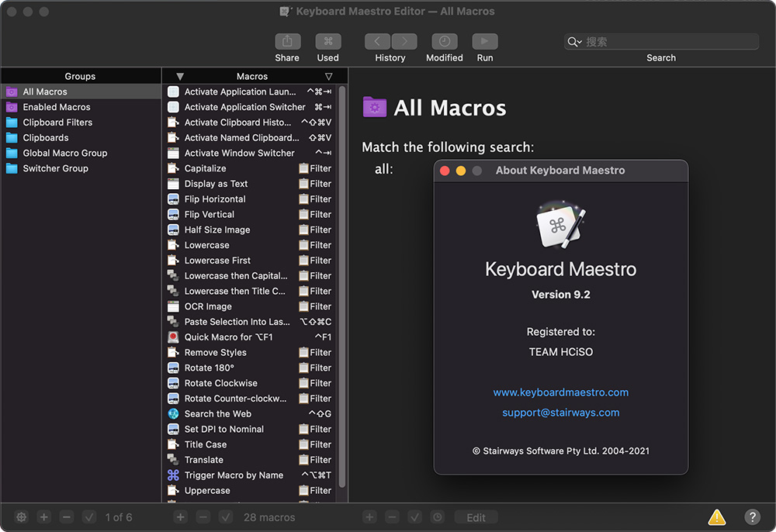The width and height of the screenshot is (776, 532).
Task: Click the purple All Macros folder icon in detail pane
Action: tap(375, 107)
